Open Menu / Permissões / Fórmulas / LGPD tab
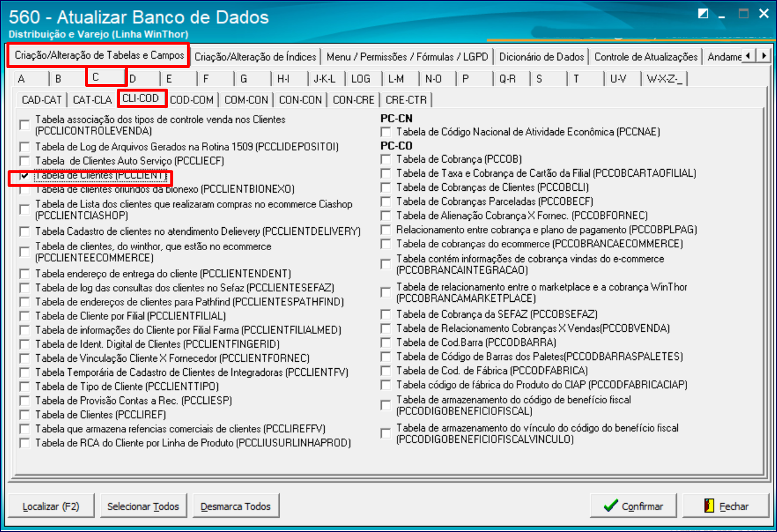 pyautogui.click(x=407, y=57)
